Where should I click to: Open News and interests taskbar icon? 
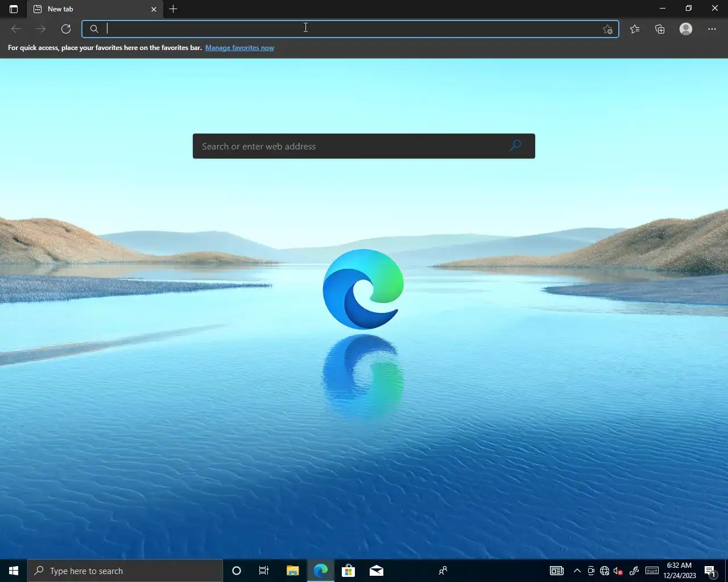click(x=557, y=571)
